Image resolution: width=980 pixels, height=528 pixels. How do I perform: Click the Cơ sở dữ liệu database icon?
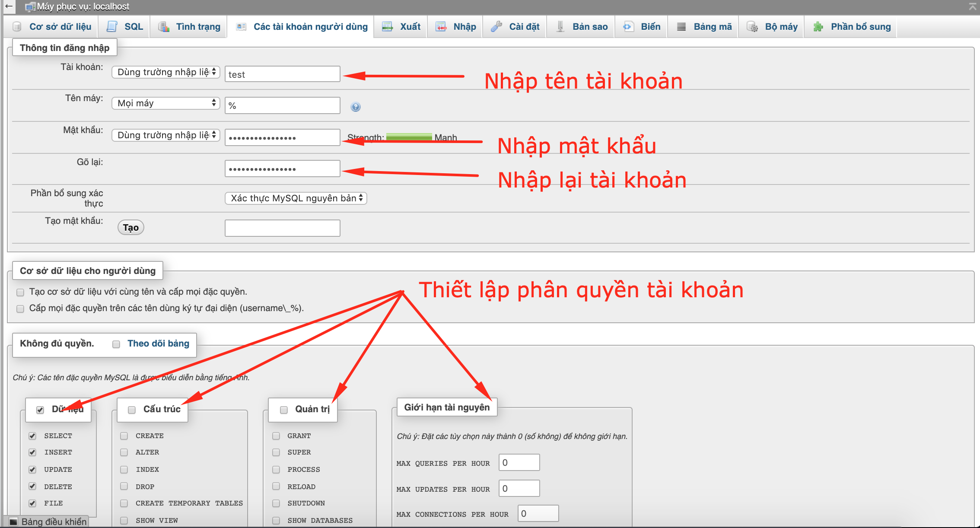pyautogui.click(x=17, y=27)
